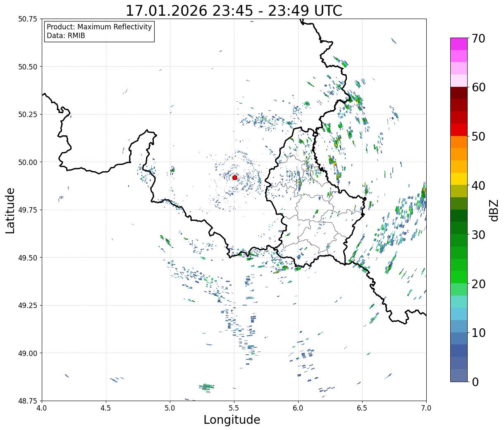Image resolution: width=504 pixels, height=430 pixels.
Task: Click the colorbar tick label 60
Action: point(478,87)
